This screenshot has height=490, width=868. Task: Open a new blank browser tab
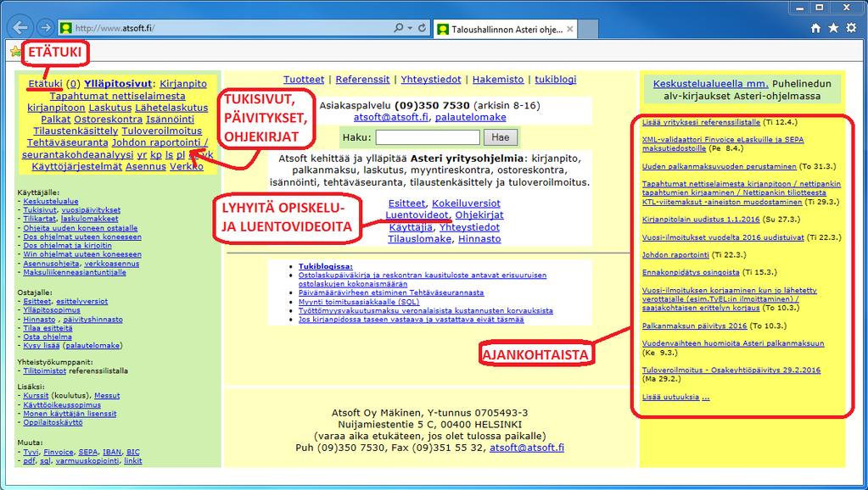[588, 30]
